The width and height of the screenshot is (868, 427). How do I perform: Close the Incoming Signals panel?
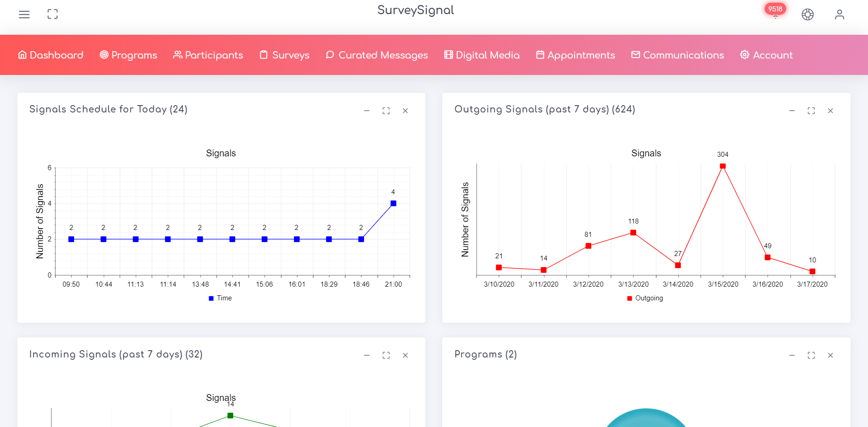pyautogui.click(x=405, y=355)
